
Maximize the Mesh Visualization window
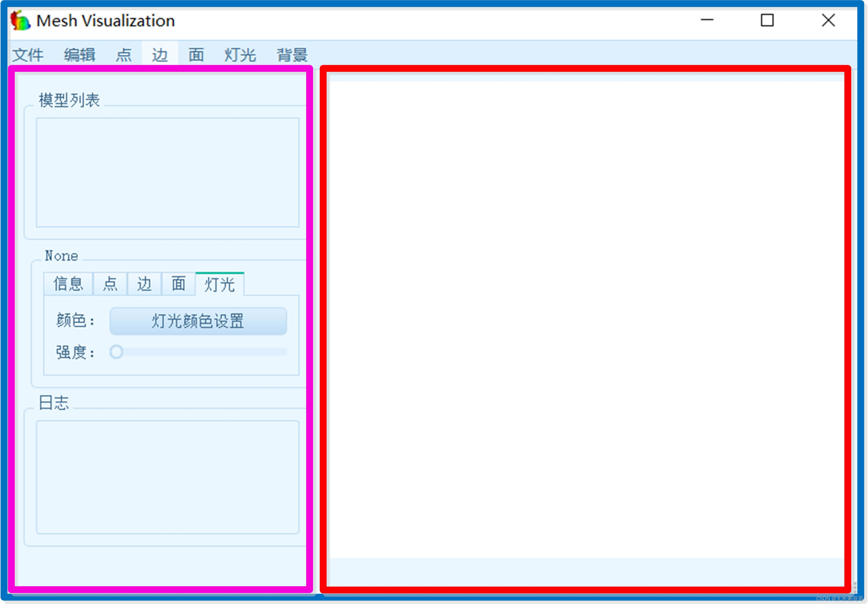(767, 20)
